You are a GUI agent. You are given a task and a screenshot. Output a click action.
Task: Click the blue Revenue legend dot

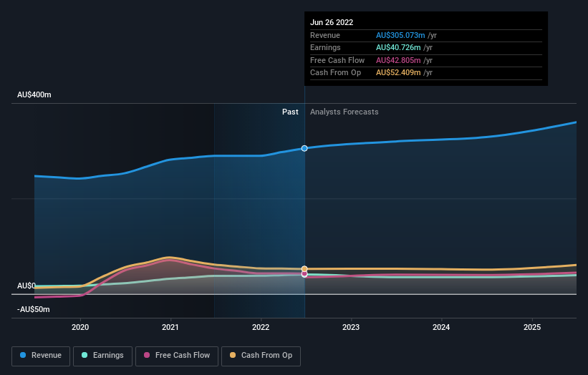click(23, 355)
